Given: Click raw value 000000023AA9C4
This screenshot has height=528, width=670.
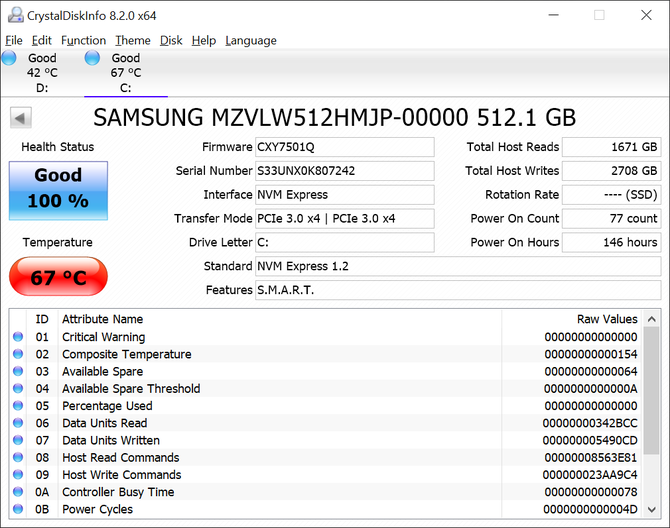Looking at the screenshot, I should [590, 475].
